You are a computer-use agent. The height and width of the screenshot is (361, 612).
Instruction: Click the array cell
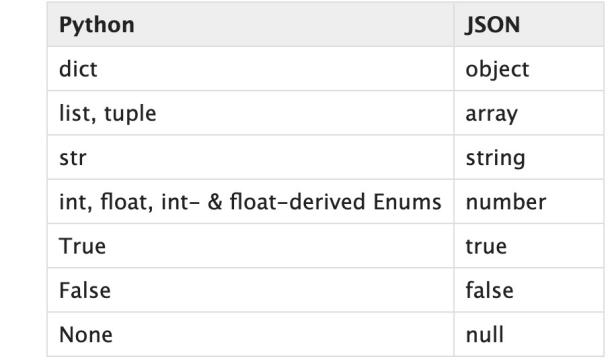[x=529, y=113]
